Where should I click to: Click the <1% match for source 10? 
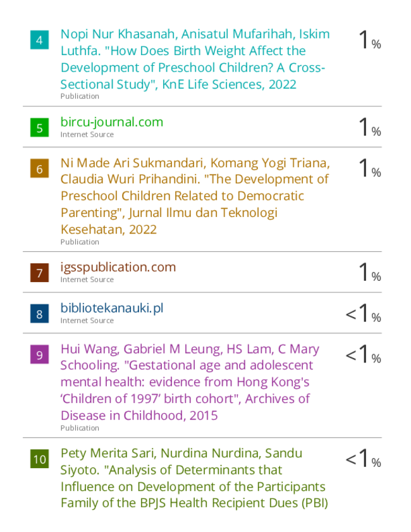tap(363, 459)
